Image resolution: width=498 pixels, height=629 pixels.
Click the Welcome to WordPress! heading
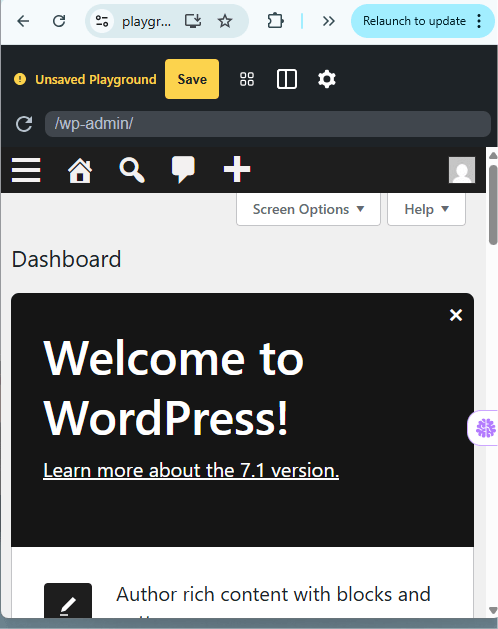[x=173, y=388]
